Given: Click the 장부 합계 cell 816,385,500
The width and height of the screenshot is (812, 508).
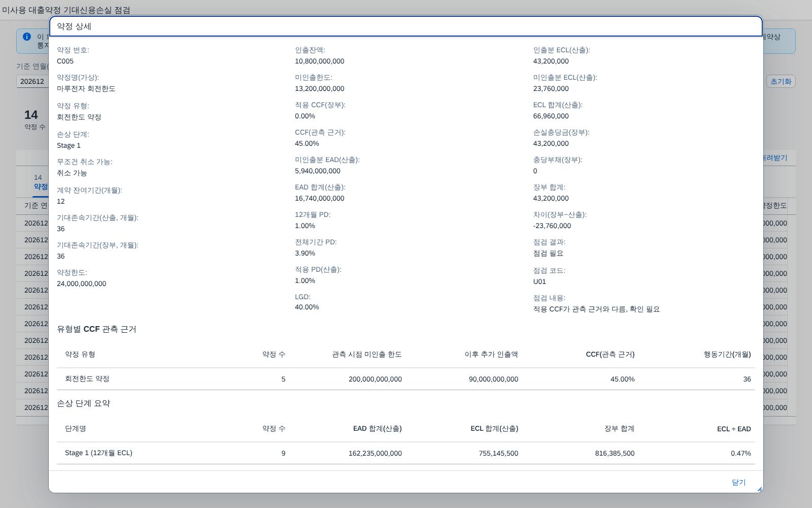Looking at the screenshot, I should (615, 453).
